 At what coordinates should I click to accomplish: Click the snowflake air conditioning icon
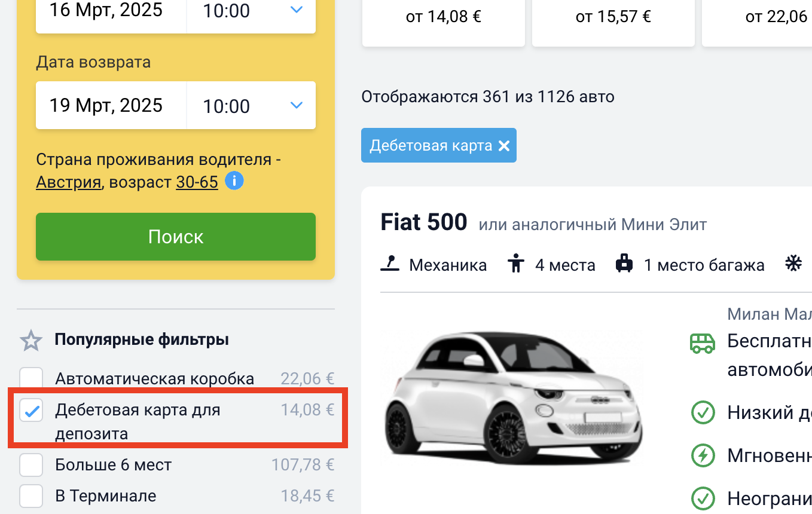[x=793, y=264]
